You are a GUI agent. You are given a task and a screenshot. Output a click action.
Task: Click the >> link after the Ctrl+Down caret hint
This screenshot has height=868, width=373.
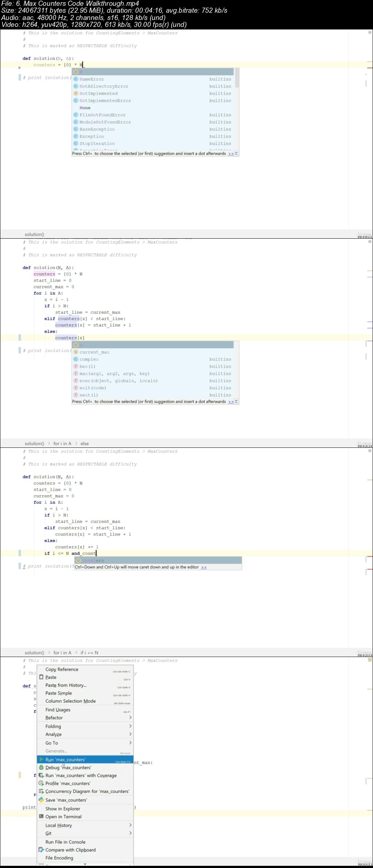[204, 567]
